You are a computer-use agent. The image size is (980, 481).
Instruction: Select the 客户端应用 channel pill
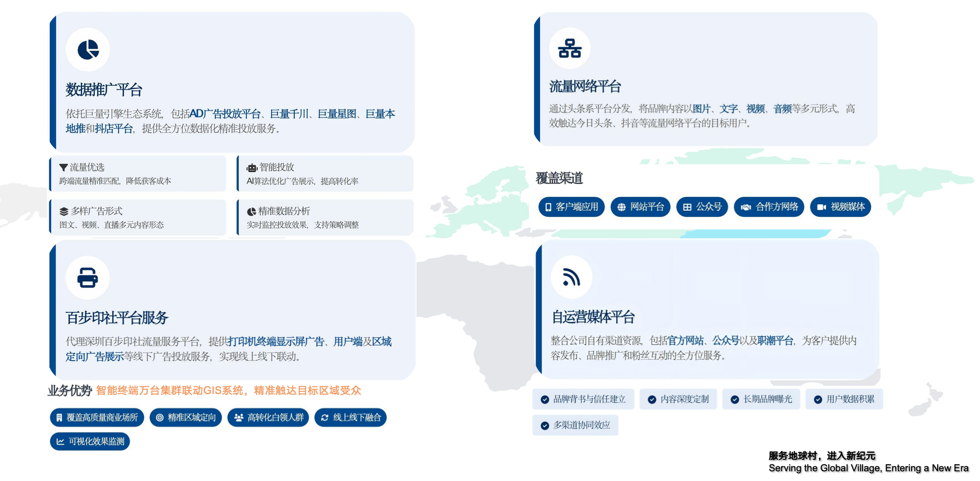click(x=571, y=207)
